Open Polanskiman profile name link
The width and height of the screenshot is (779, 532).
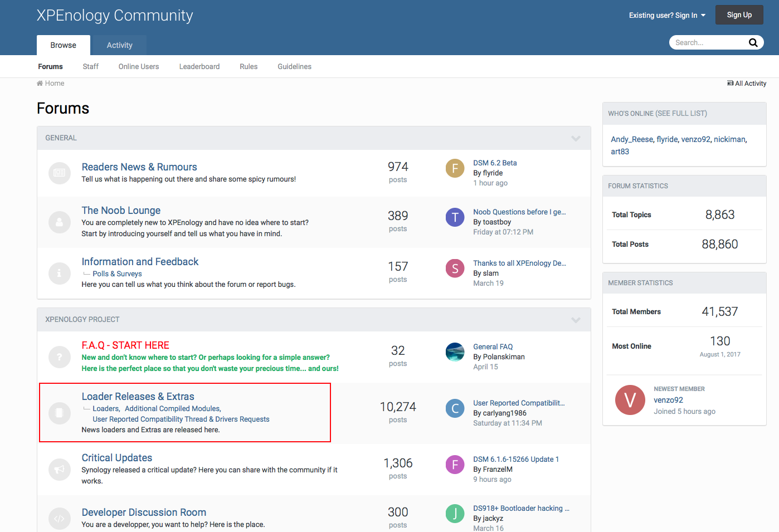coord(504,357)
